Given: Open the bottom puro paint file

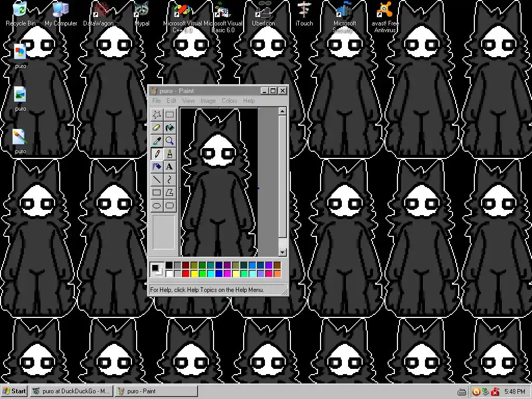Looking at the screenshot, I should [x=20, y=142].
